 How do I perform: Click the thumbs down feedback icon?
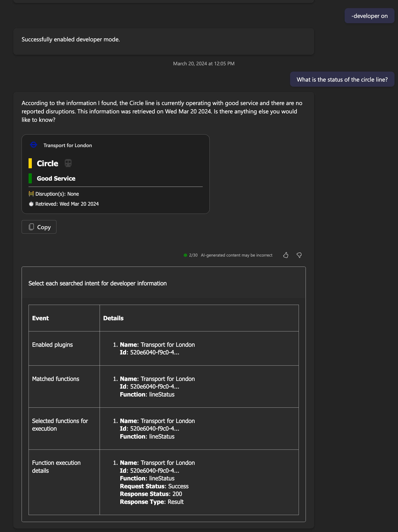(299, 255)
